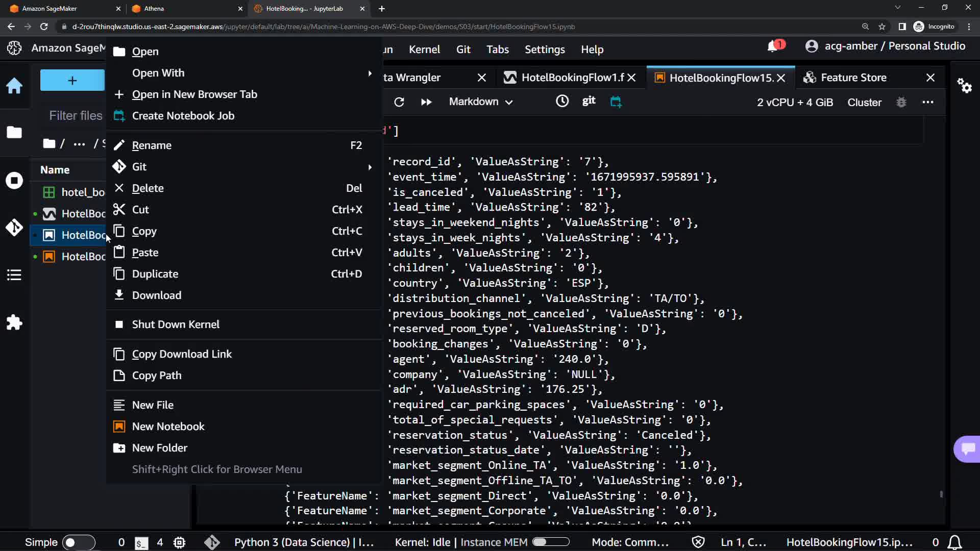Open the Markdown cell type dropdown
980x551 pixels.
tap(480, 102)
